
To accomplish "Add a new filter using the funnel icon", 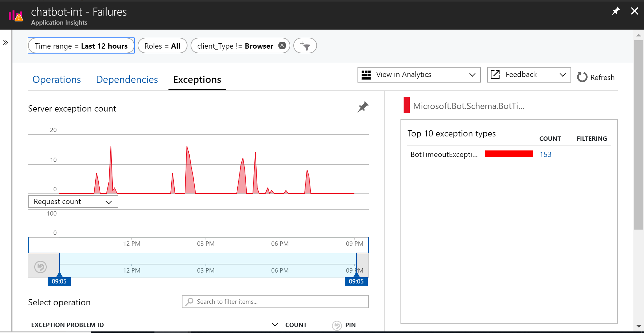I will [305, 45].
